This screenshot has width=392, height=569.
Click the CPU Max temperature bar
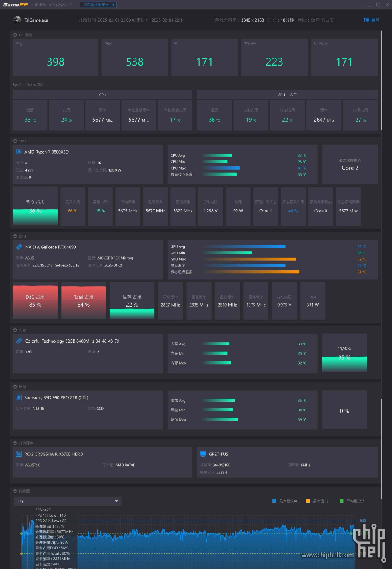(221, 168)
